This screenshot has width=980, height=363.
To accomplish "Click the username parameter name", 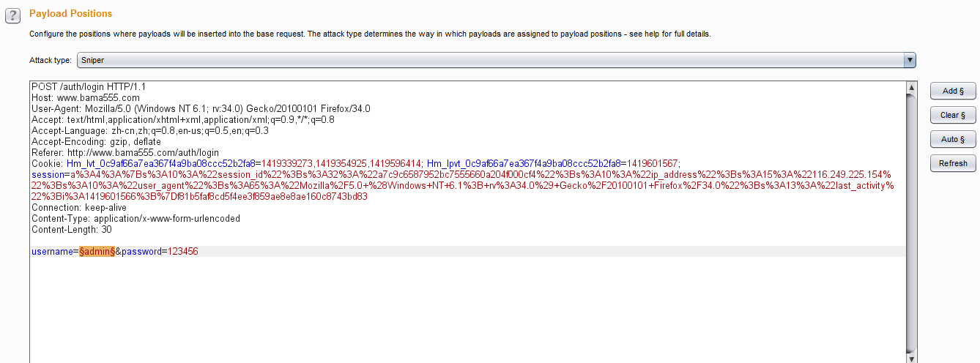I will point(52,251).
